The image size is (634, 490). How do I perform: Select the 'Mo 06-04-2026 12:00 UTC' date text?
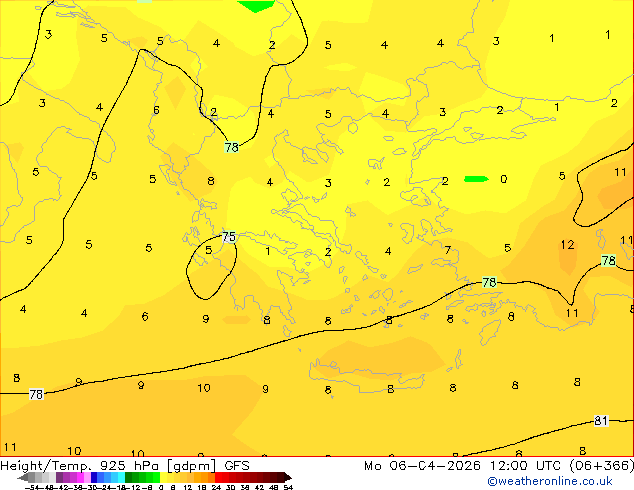(x=465, y=466)
